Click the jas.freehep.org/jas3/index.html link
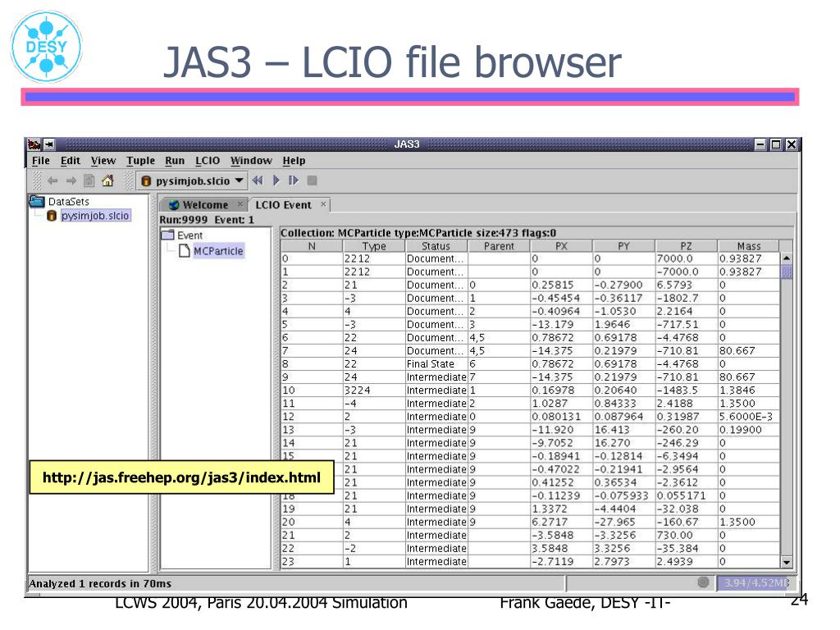The height and width of the screenshot is (630, 840). (181, 477)
